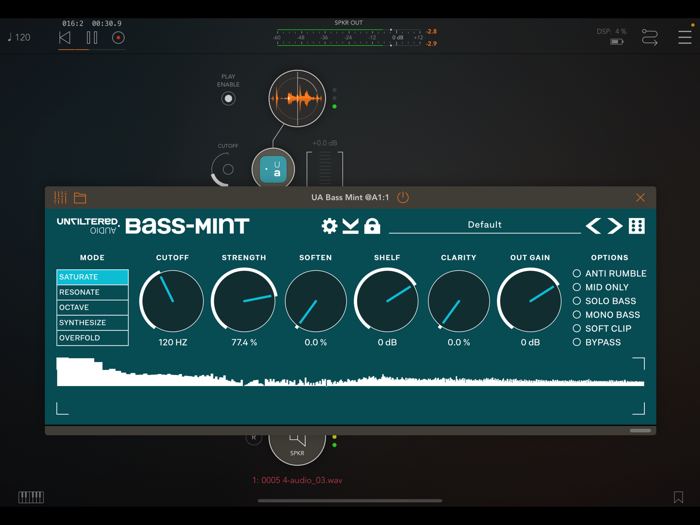The image size is (700, 525).
Task: Open the routing view icon
Action: pos(650,38)
